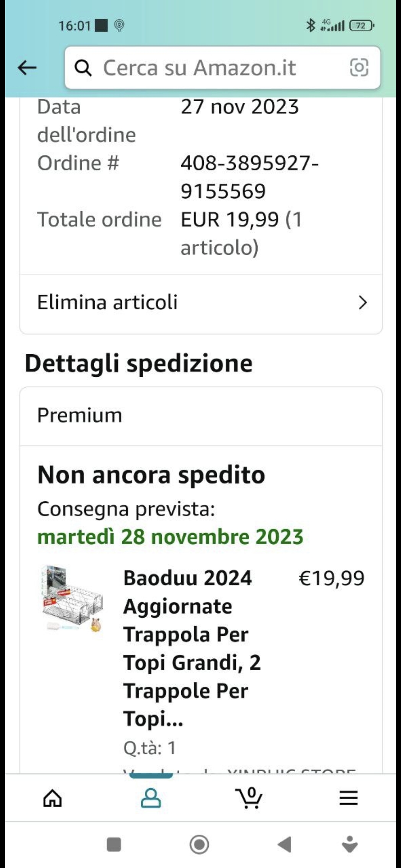The image size is (401, 868).
Task: Go to Amazon home tab
Action: [x=52, y=798]
